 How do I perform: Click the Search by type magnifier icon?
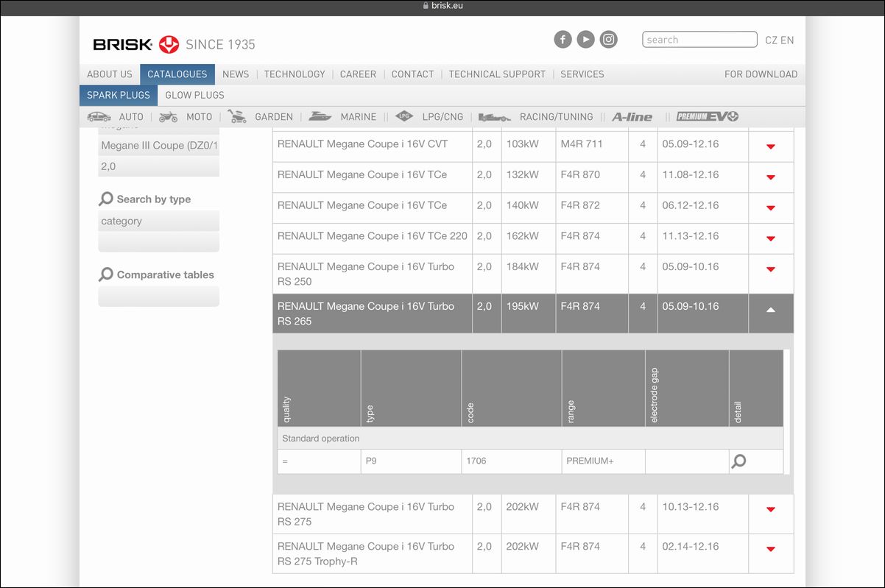pos(106,199)
